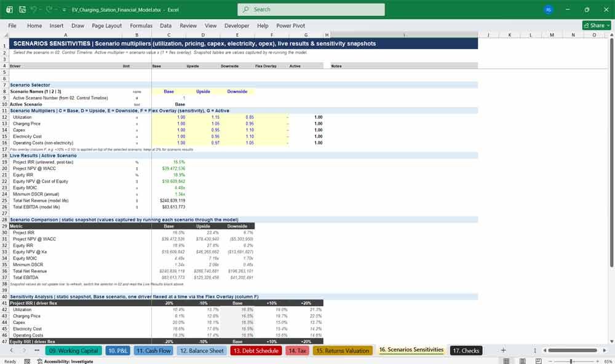Switch to the Insert ribbon tab

(57, 25)
